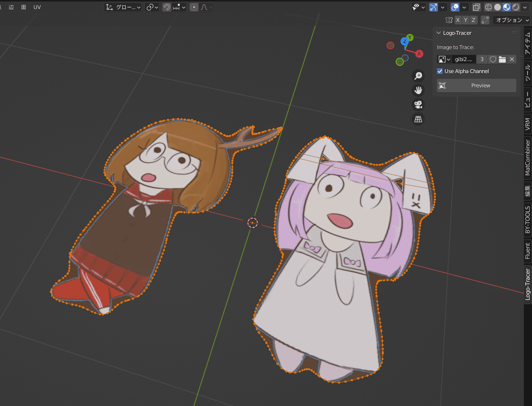Toggle viewport gizmos

point(434,7)
